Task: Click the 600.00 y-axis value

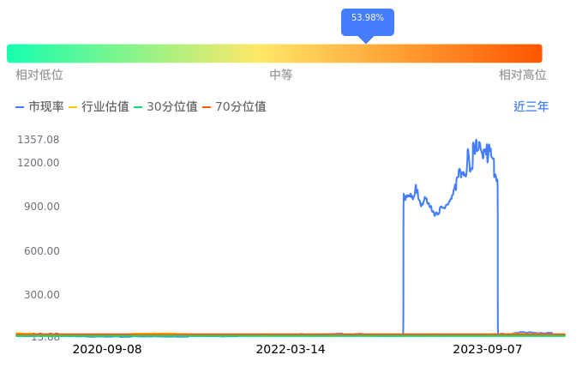Action: click(40, 251)
